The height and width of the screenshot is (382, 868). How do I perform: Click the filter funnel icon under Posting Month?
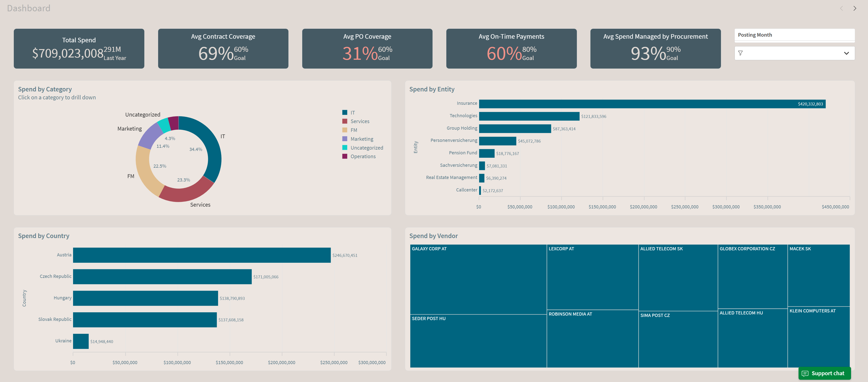(x=740, y=53)
